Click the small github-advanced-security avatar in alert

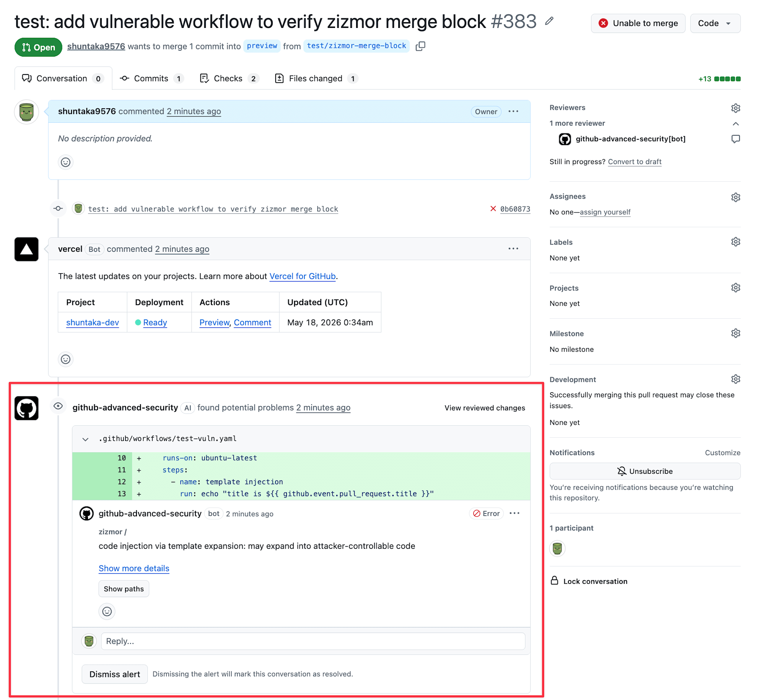coord(86,513)
